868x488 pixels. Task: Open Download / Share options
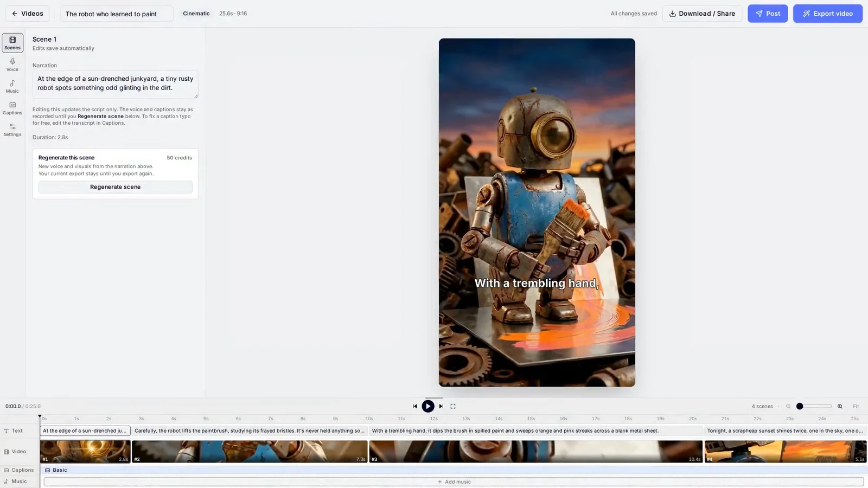tap(702, 14)
